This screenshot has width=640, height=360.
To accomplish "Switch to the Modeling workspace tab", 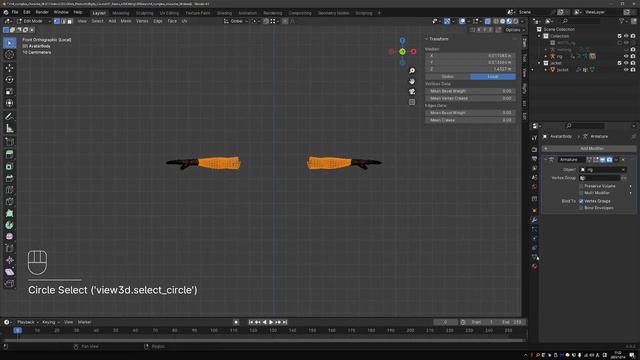I will pos(120,13).
